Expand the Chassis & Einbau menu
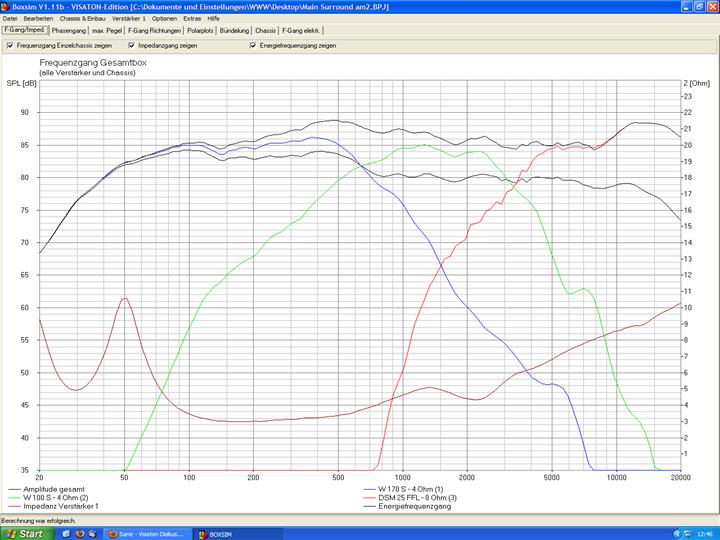The height and width of the screenshot is (540, 720). [x=82, y=18]
